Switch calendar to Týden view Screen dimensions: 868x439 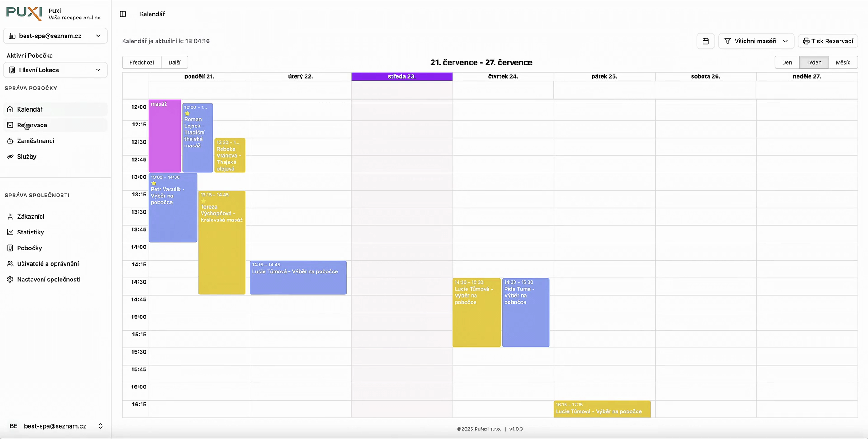pyautogui.click(x=814, y=62)
